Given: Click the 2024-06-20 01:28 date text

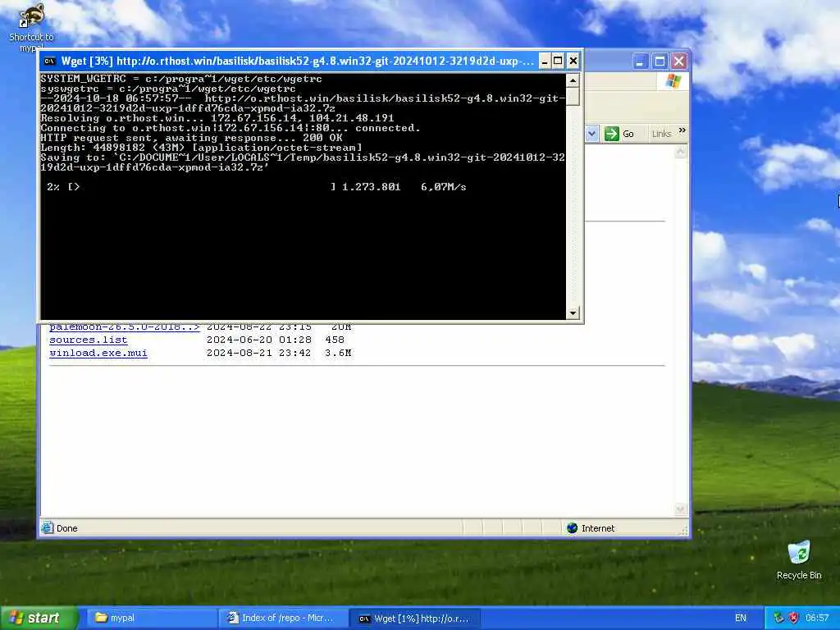Looking at the screenshot, I should pos(258,340).
